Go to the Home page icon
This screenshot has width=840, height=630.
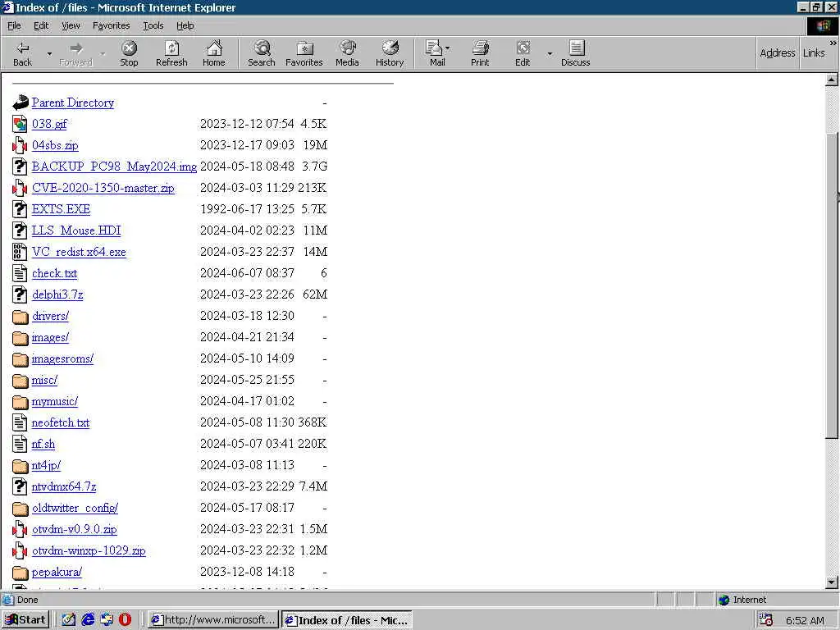[214, 53]
